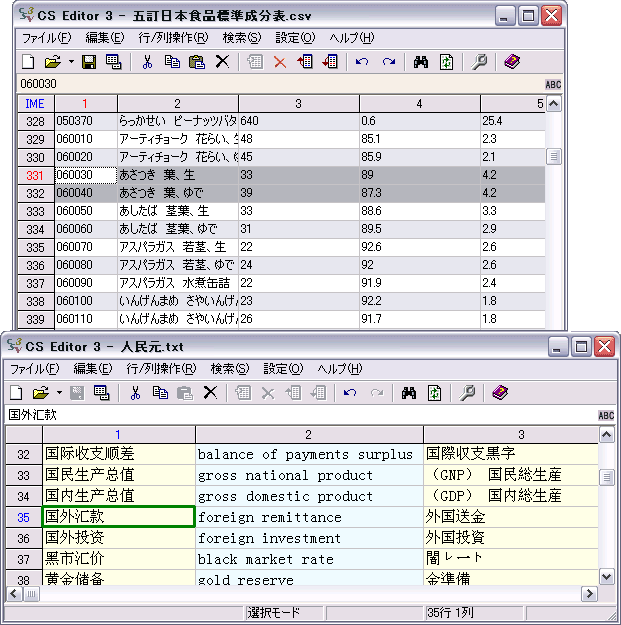
Task: Click Save floppy icon in csv window
Action: [88, 62]
